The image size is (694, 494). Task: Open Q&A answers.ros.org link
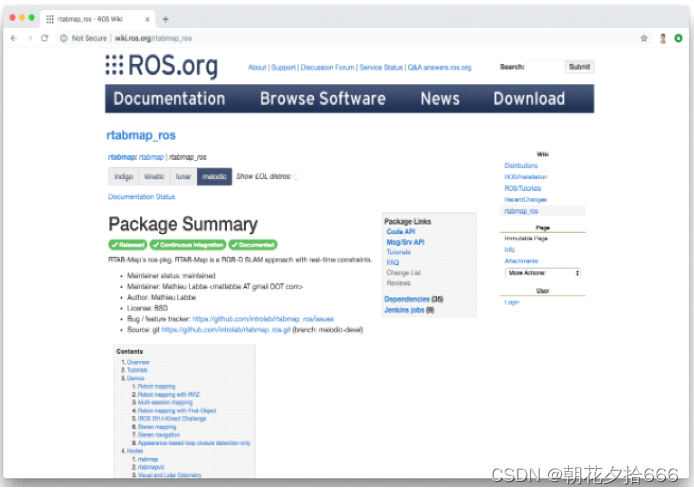440,67
